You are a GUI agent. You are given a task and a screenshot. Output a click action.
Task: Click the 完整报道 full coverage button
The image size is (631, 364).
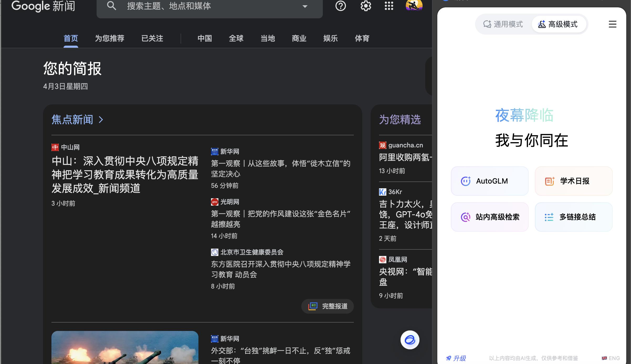pyautogui.click(x=328, y=306)
